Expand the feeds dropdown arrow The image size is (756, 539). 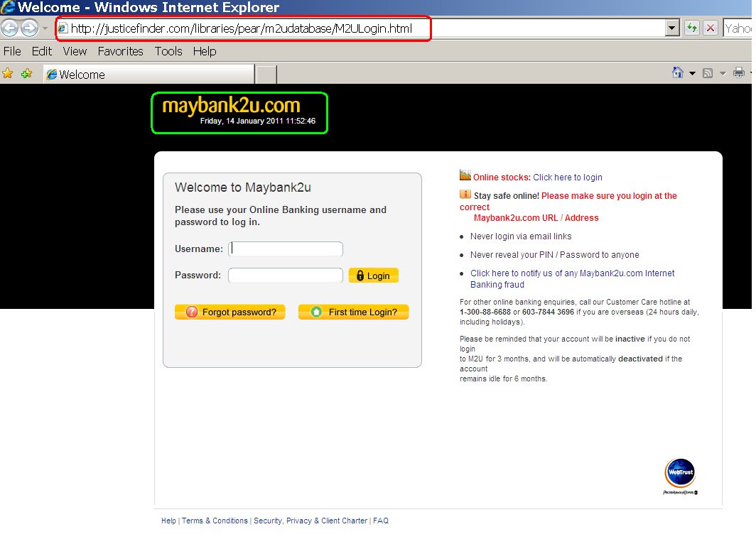tap(722, 73)
